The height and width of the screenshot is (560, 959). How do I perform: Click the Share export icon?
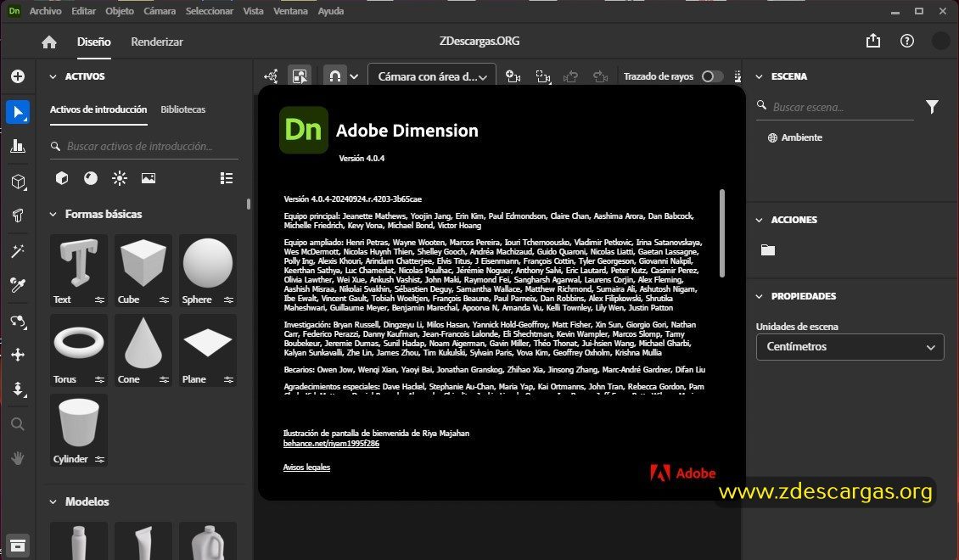pos(873,41)
